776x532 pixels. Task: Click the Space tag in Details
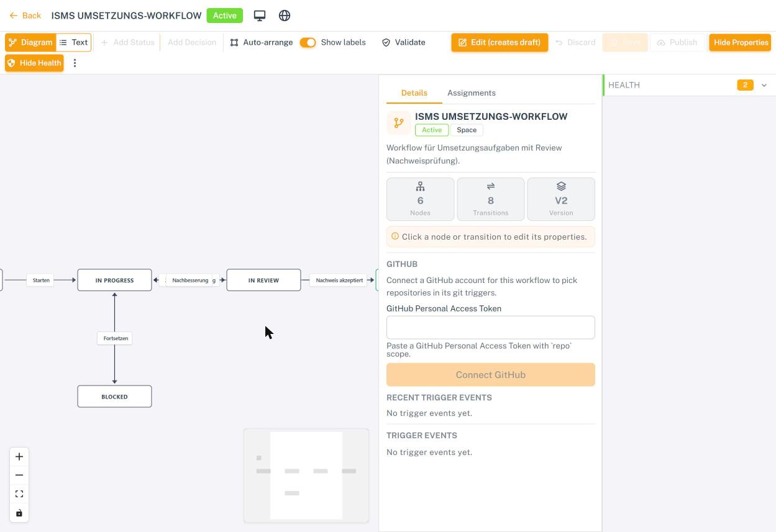point(467,130)
